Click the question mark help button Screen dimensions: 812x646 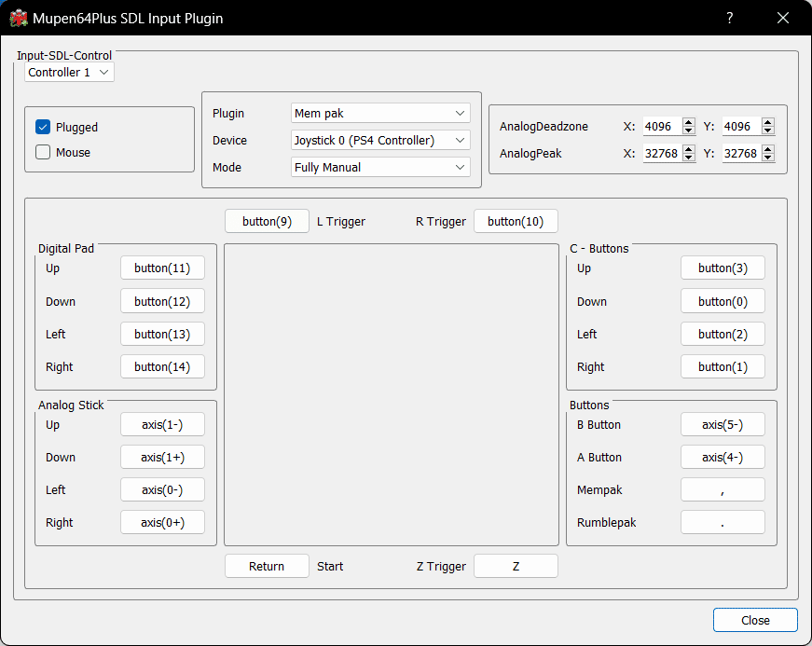point(730,18)
